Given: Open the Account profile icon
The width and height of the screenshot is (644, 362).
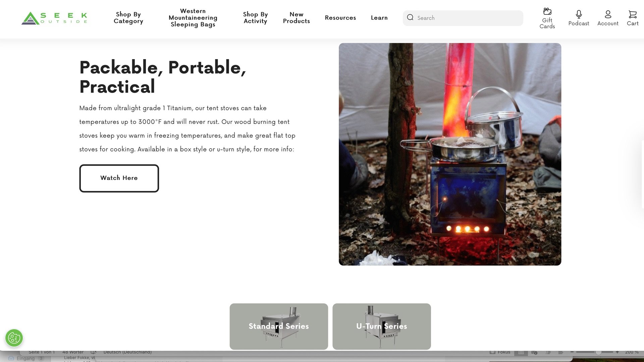Looking at the screenshot, I should click(x=608, y=14).
